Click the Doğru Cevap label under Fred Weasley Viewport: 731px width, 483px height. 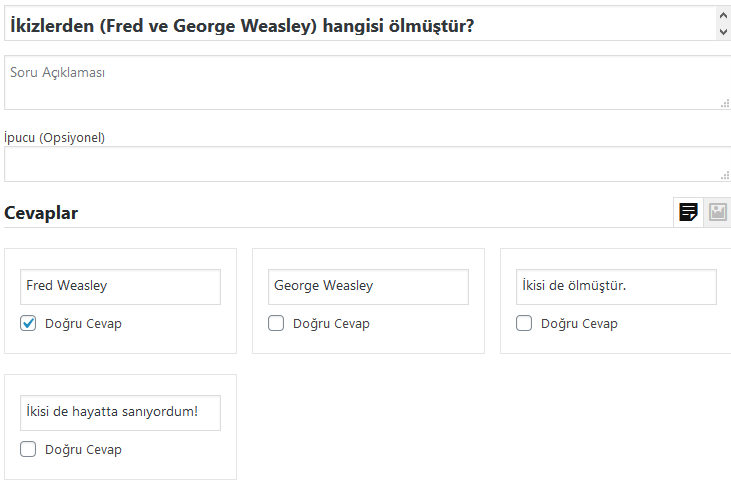pos(83,324)
